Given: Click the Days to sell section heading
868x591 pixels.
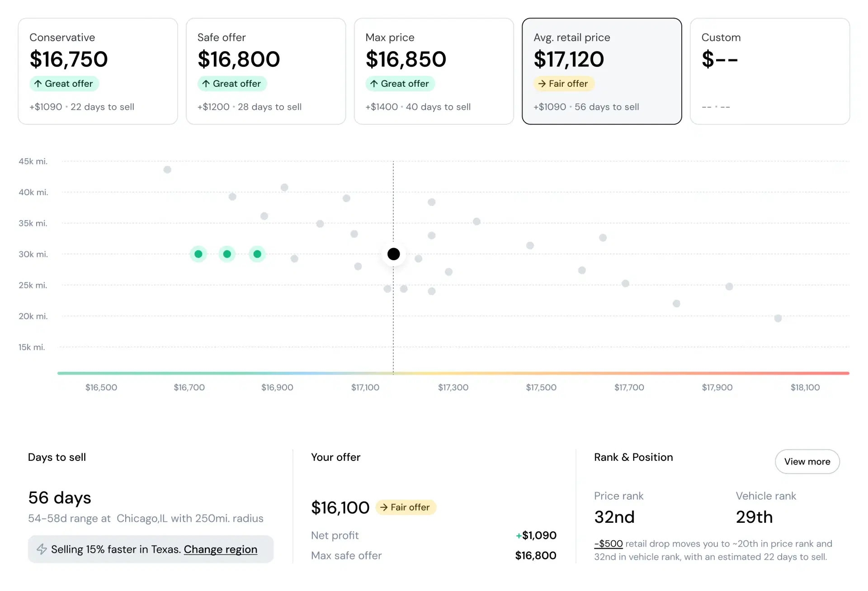Looking at the screenshot, I should click(x=57, y=457).
